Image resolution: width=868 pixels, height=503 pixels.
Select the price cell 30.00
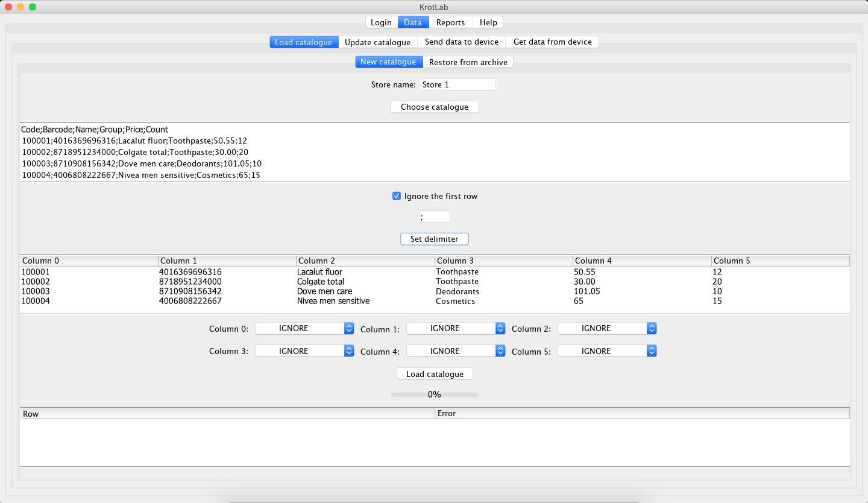tap(642, 282)
